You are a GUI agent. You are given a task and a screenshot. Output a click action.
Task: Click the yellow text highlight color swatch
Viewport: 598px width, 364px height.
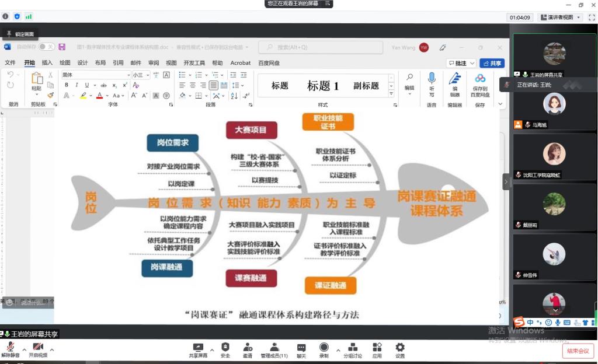pos(83,96)
